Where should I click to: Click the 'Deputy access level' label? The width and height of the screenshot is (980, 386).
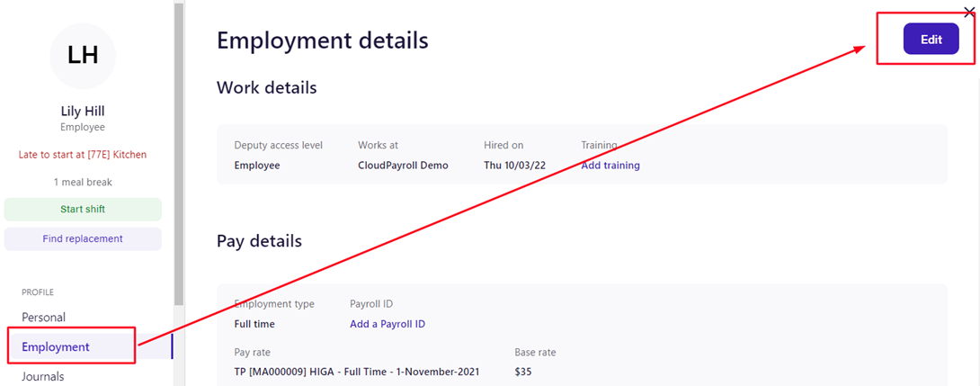click(x=279, y=145)
